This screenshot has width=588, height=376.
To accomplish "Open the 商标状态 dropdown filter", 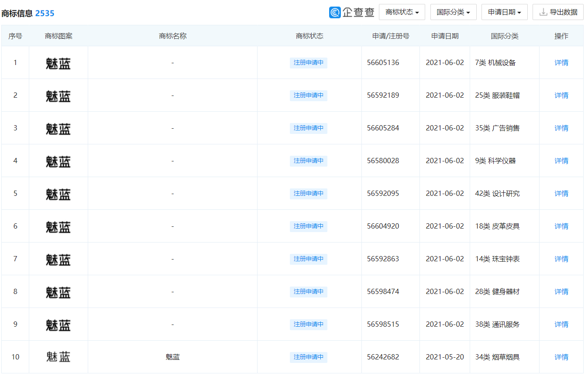I will click(402, 12).
